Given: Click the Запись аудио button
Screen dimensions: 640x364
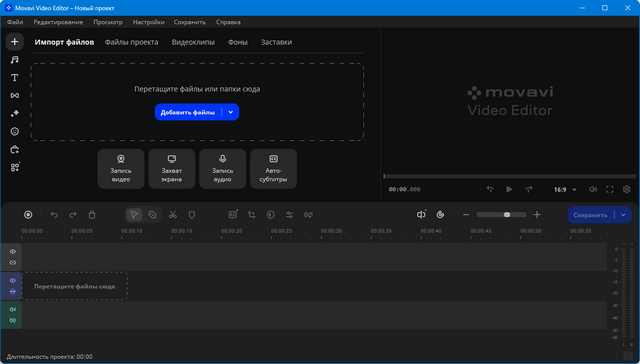Looking at the screenshot, I should point(222,169).
